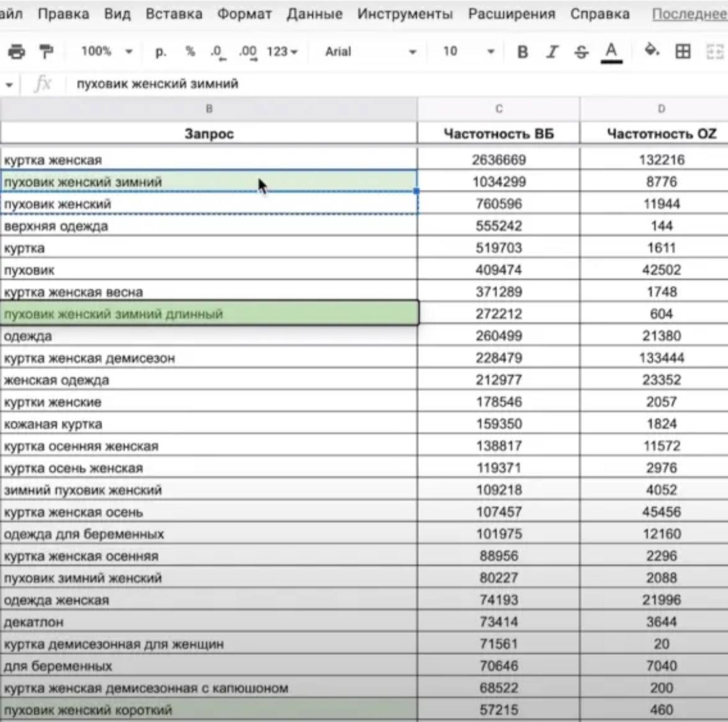Click the Последнее изменение link

689,14
